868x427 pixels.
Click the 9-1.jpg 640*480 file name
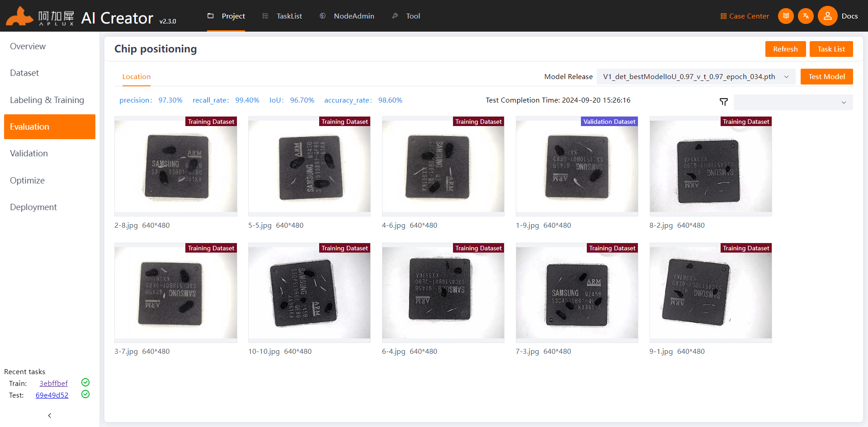[x=677, y=352]
